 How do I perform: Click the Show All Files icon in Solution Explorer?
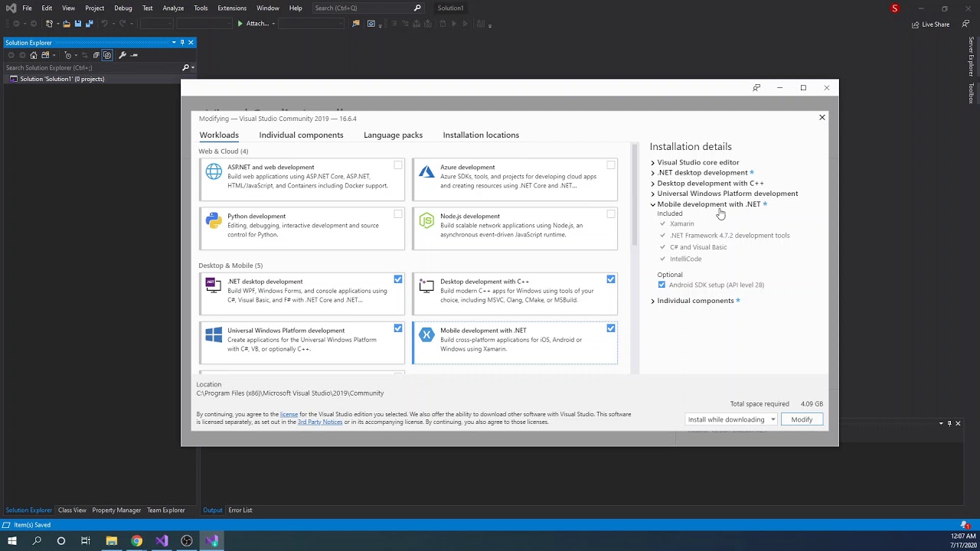point(107,55)
